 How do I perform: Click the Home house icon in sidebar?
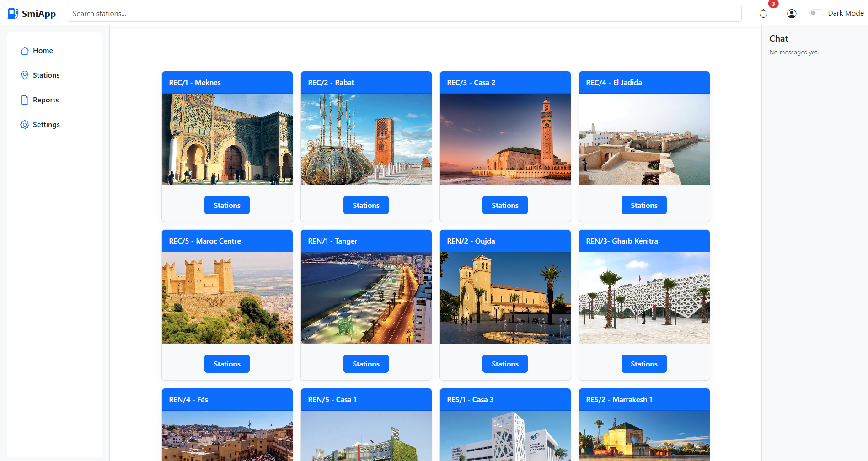[x=25, y=51]
